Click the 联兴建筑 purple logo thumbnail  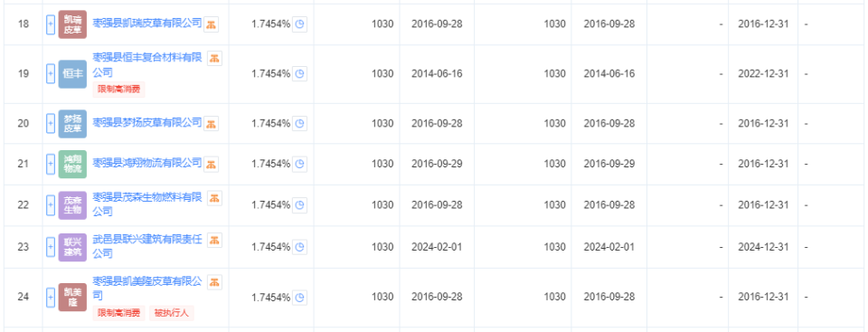coord(72,247)
